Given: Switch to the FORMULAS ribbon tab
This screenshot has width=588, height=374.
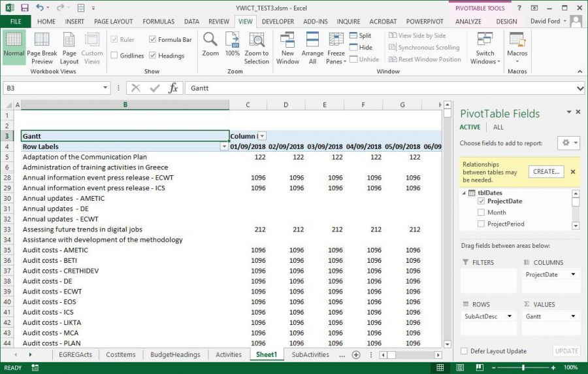Looking at the screenshot, I should tap(158, 22).
